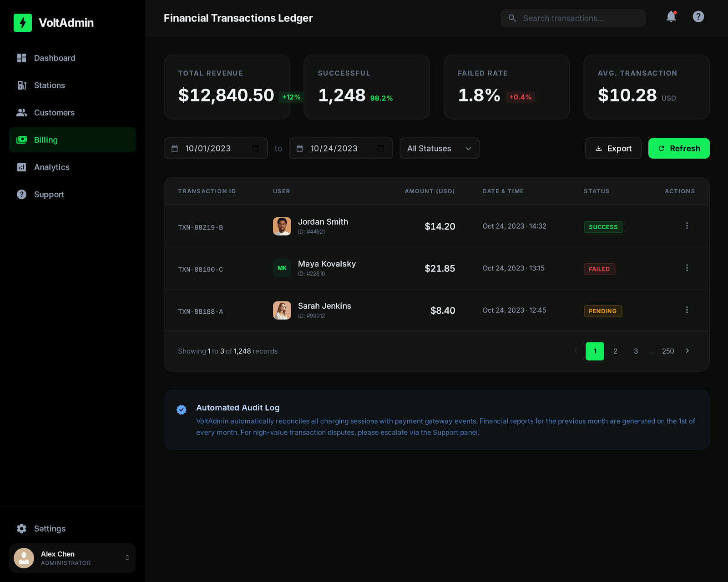Open notifications bell
Image resolution: width=728 pixels, height=582 pixels.
click(x=671, y=17)
